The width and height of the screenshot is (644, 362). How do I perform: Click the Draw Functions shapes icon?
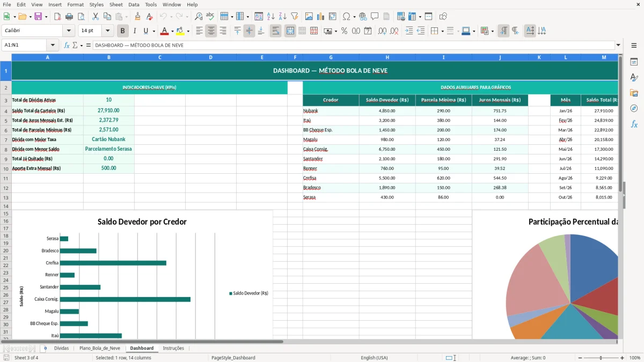(443, 17)
